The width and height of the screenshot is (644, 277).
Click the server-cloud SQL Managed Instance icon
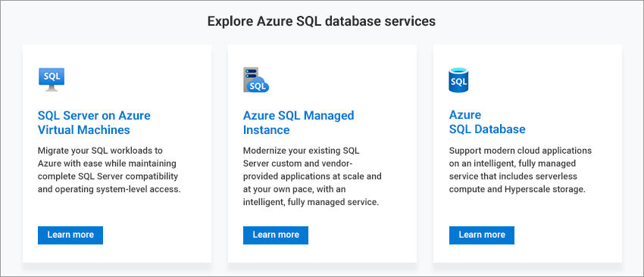point(256,79)
